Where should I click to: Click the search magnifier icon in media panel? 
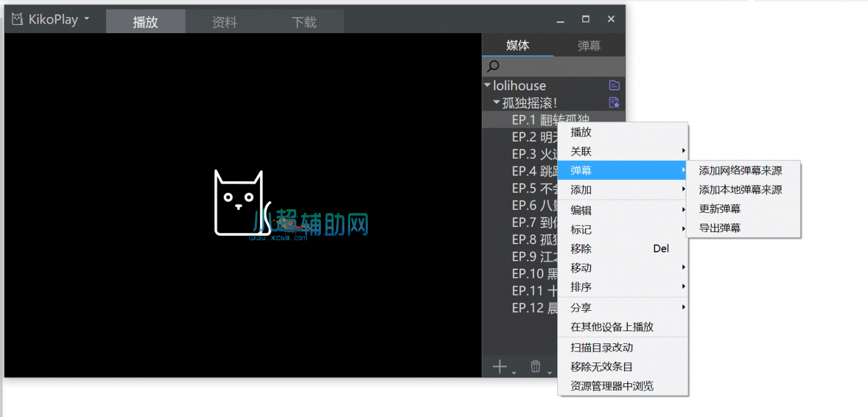pyautogui.click(x=492, y=66)
